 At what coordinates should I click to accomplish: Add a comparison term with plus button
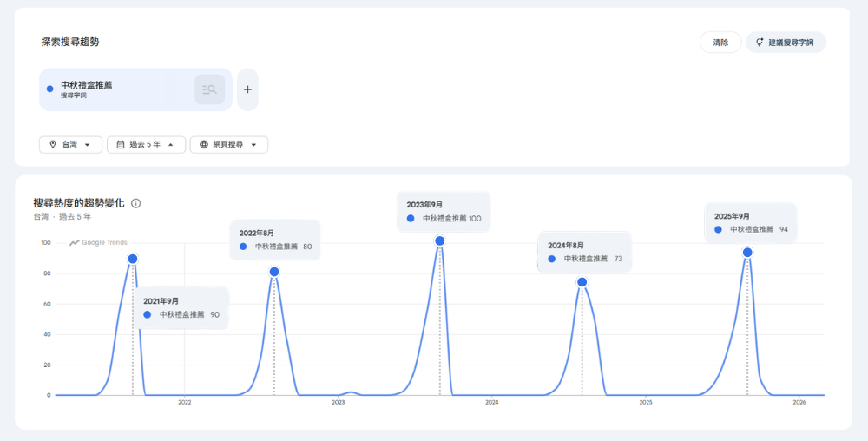coord(247,89)
